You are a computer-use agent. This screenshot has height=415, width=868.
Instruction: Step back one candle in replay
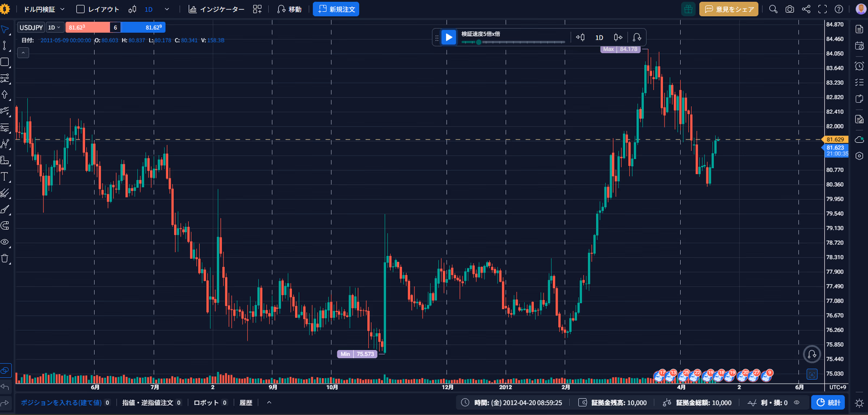580,37
